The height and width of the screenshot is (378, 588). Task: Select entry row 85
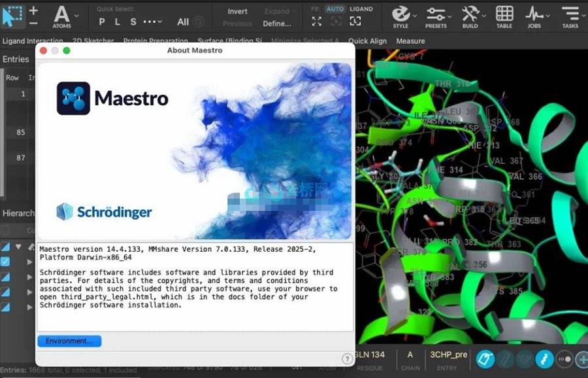click(x=21, y=132)
